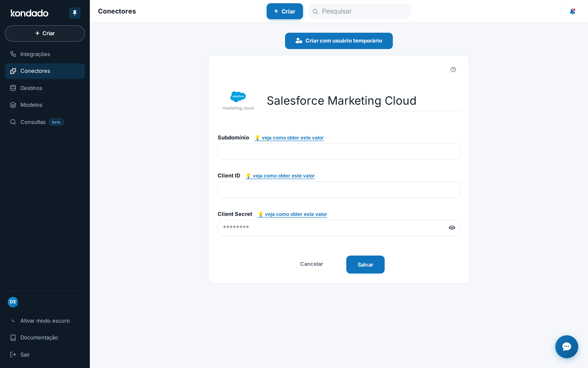This screenshot has height=368, width=588.
Task: Open Subdomínio 'veja como obter este valor' link
Action: pos(289,138)
